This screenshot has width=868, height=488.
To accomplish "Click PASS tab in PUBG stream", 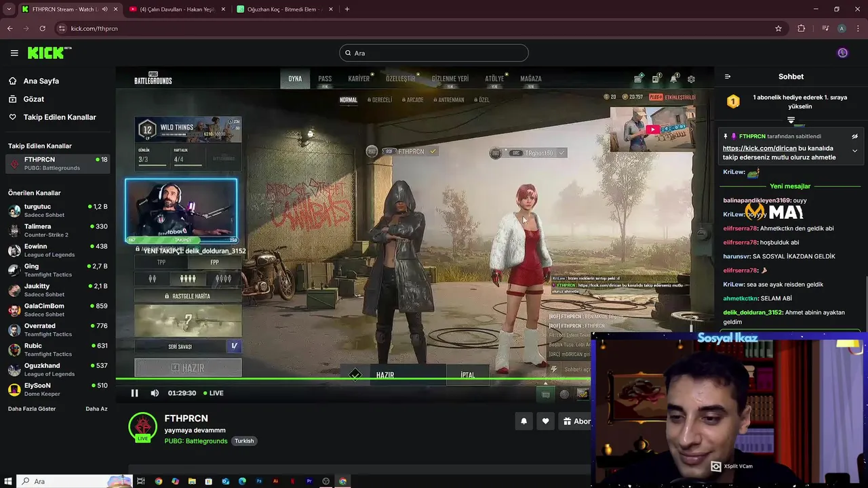I will coord(325,79).
